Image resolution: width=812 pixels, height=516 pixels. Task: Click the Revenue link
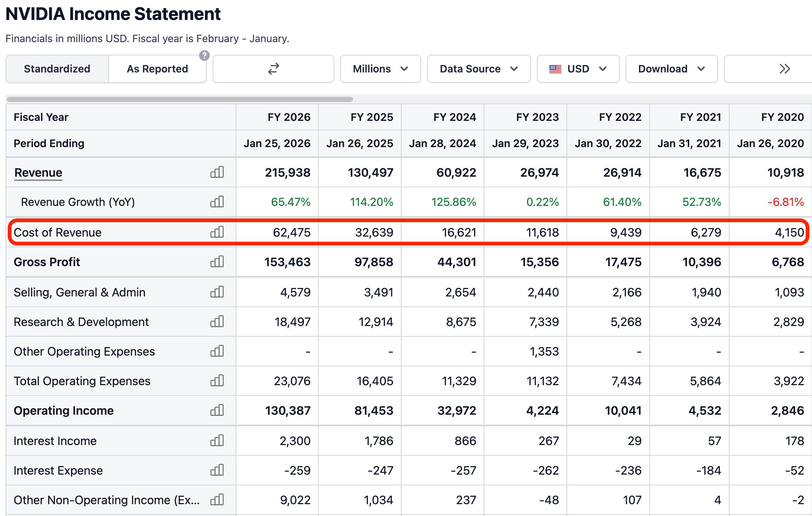(38, 173)
